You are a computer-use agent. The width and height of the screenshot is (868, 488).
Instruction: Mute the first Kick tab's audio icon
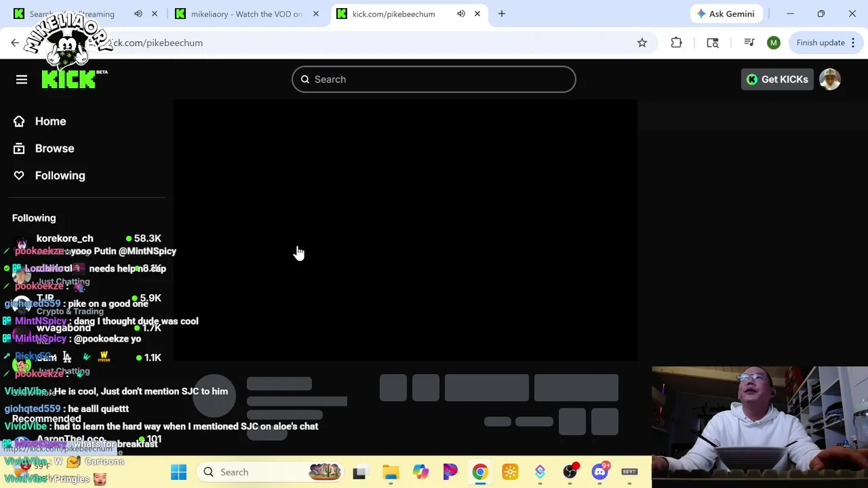coord(138,14)
